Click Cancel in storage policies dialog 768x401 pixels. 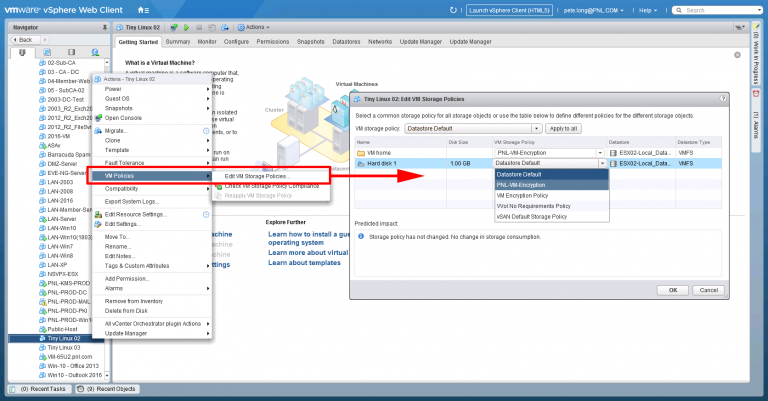pos(709,290)
